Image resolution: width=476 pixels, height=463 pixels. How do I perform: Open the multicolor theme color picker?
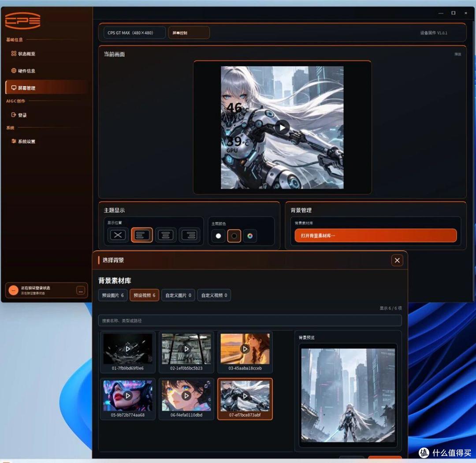250,236
